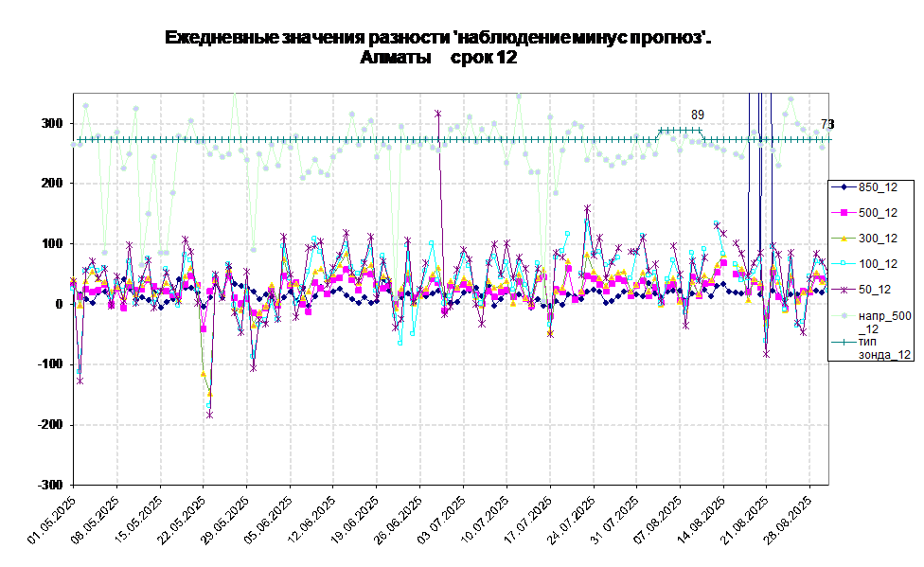Select the raised teal step segment under 89

point(681,130)
